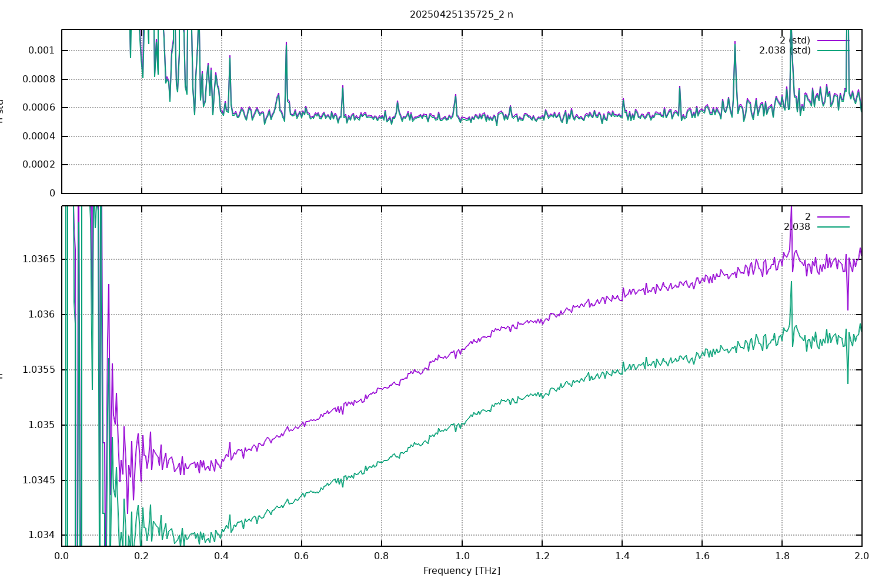Image resolution: width=882 pixels, height=588 pixels.
Task: Click the 2.0 tick label on the x-axis
Action: click(861, 556)
